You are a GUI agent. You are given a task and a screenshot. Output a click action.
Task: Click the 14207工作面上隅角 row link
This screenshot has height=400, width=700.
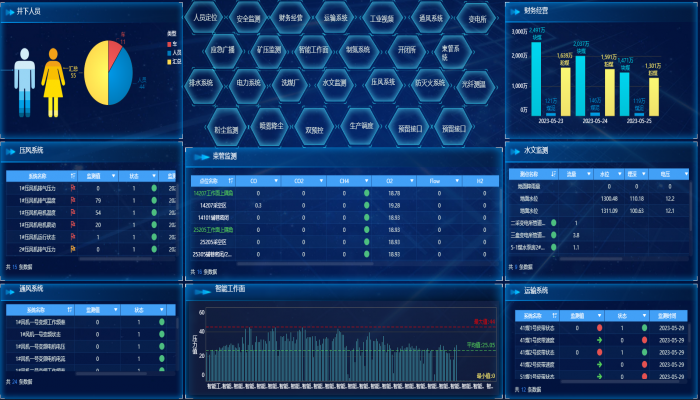[212, 192]
